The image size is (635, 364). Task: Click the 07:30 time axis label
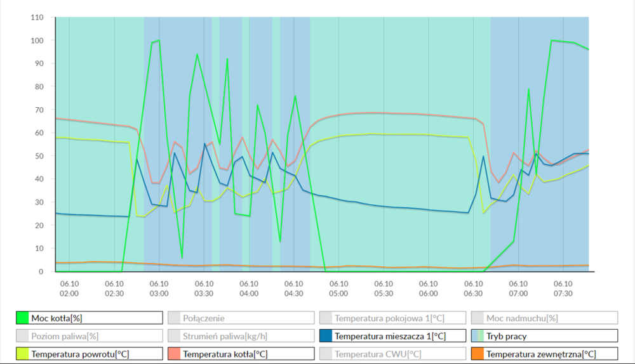click(x=563, y=289)
